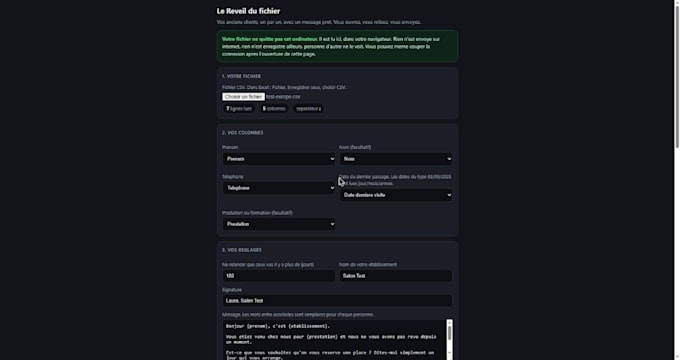The image size is (680, 360).
Task: Click the "Le Reveil du fichier" page title
Action: pos(248,11)
